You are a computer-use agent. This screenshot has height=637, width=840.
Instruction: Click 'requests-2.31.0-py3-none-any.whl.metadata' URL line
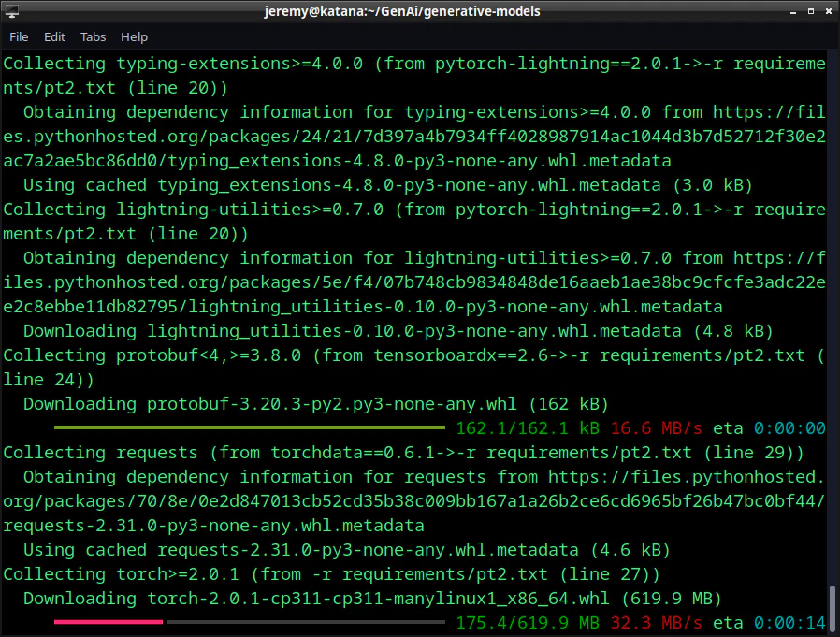214,526
